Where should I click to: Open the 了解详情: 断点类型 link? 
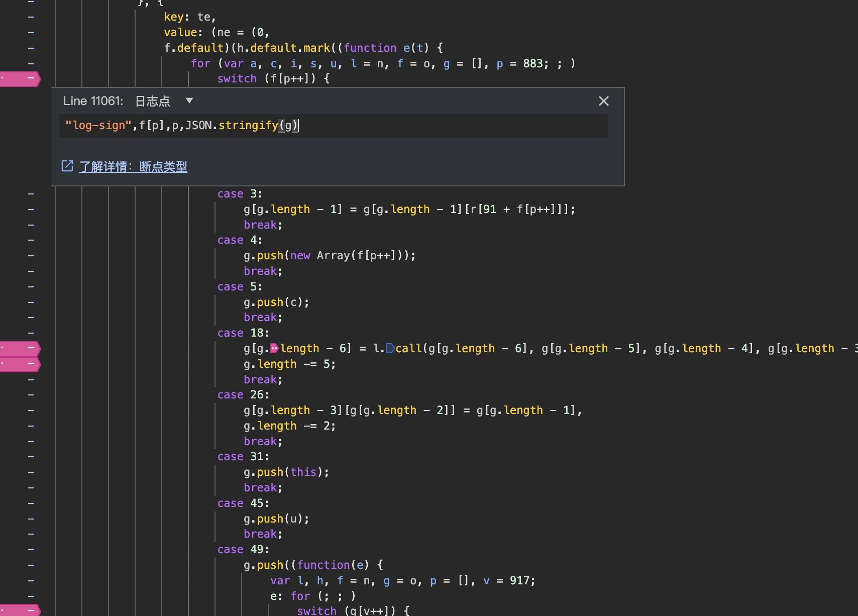[133, 166]
